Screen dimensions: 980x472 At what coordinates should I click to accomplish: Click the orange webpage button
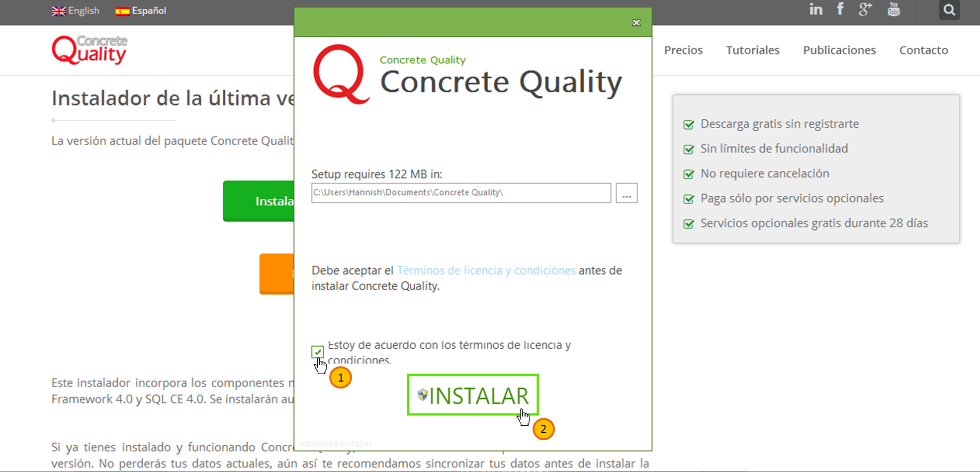[x=276, y=274]
